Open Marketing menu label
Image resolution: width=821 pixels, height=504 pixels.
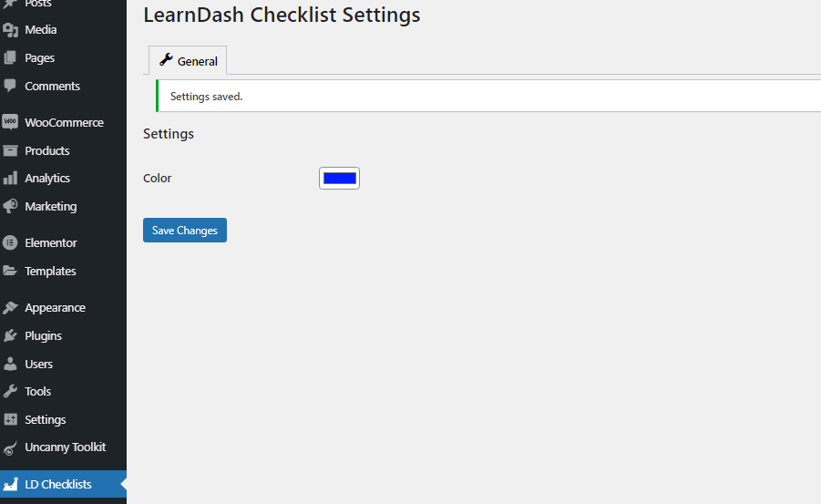tap(51, 206)
